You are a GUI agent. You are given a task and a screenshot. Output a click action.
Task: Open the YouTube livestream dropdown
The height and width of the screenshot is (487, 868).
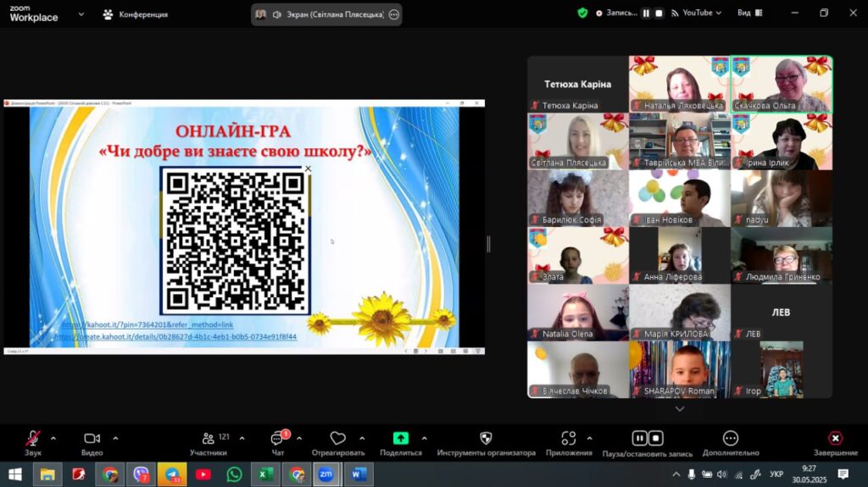coord(697,13)
